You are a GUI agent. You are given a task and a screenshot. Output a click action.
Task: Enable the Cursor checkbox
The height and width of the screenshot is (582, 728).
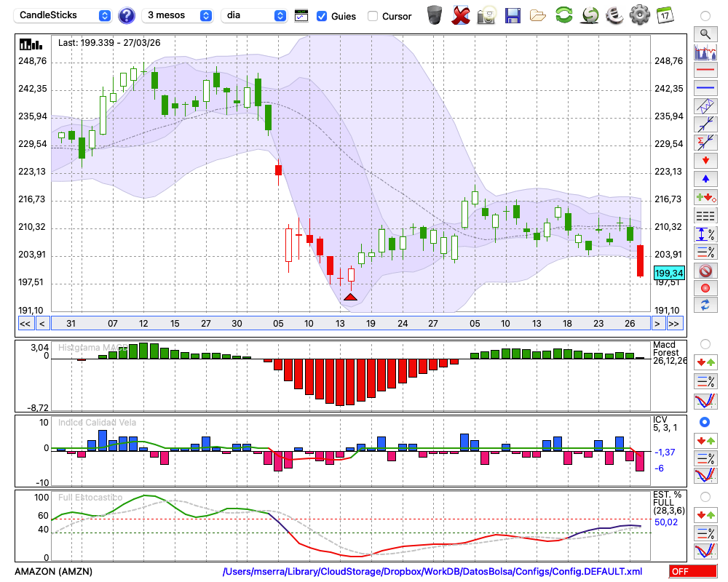[373, 16]
